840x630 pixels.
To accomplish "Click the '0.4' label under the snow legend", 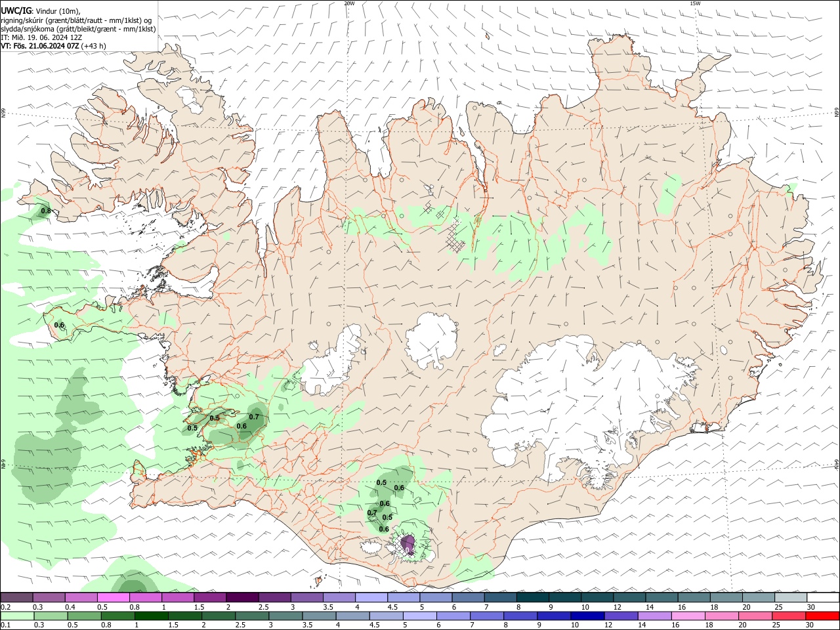I will pos(70,607).
